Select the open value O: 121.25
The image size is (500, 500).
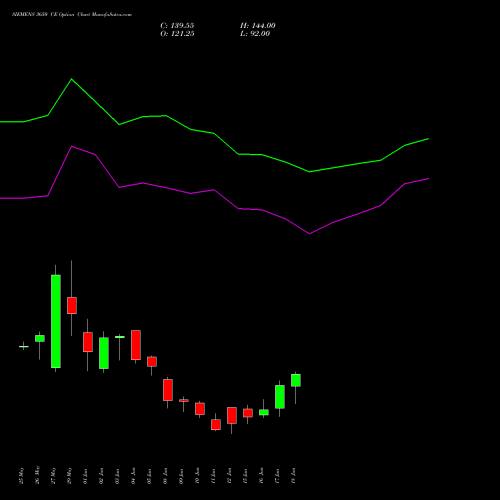coord(177,34)
